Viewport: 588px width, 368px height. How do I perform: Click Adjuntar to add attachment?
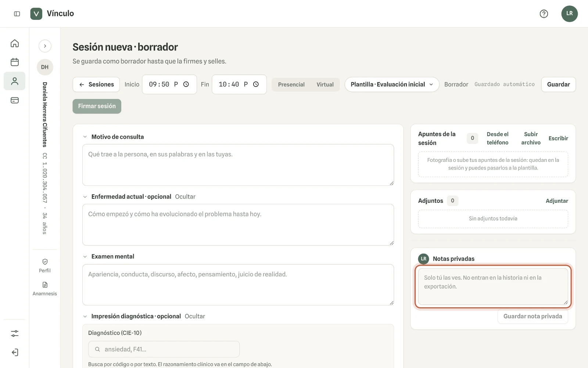pyautogui.click(x=557, y=201)
